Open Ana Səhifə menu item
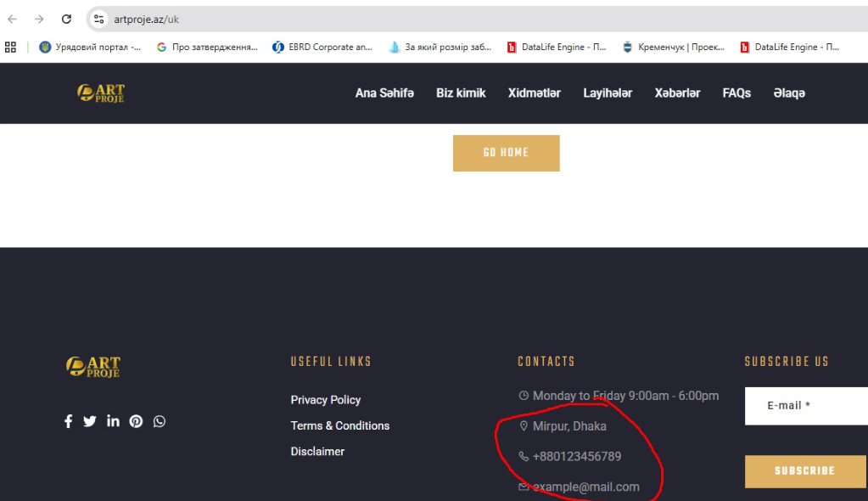The height and width of the screenshot is (501, 868). (x=384, y=93)
